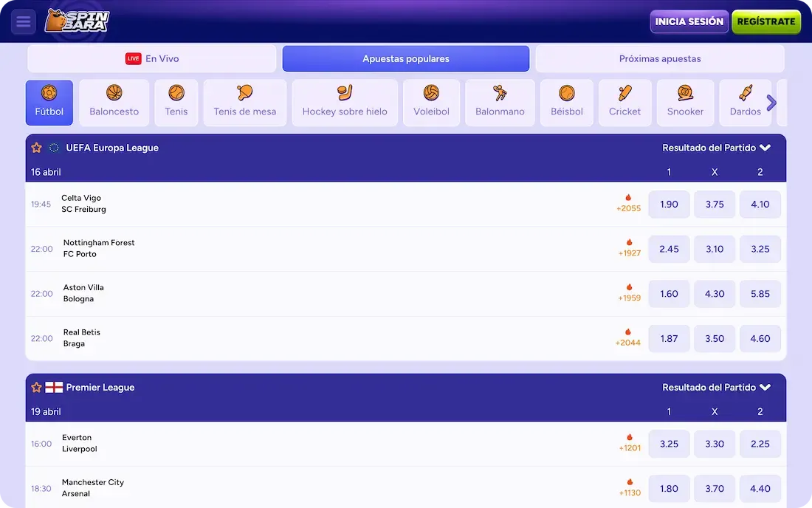
Task: Open the Aston Villa vs Bologna match
Action: coord(83,293)
